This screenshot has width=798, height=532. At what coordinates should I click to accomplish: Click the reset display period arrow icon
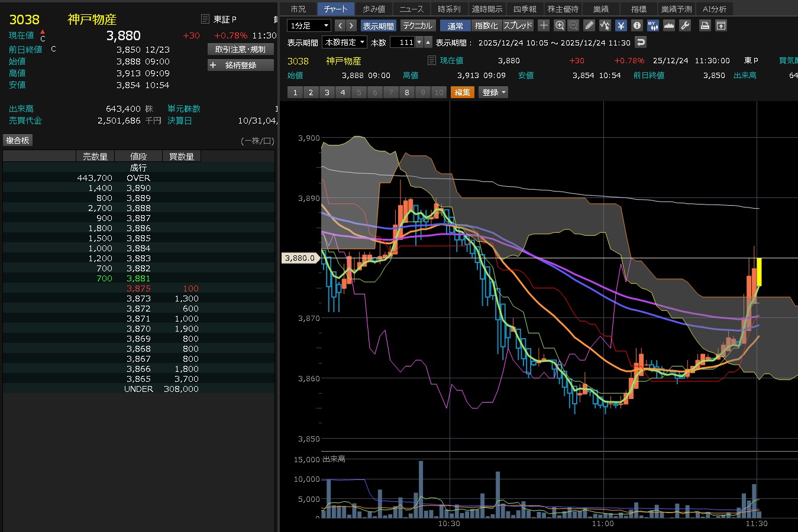pos(640,42)
